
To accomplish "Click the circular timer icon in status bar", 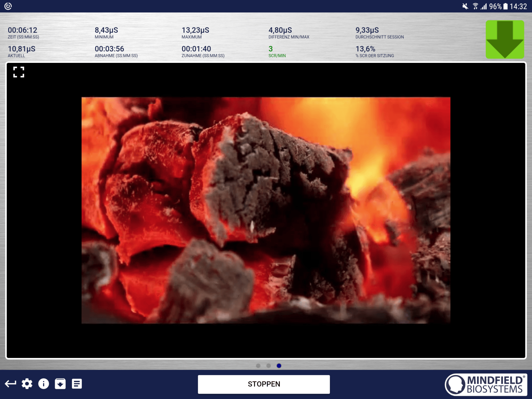I will pos(8,6).
